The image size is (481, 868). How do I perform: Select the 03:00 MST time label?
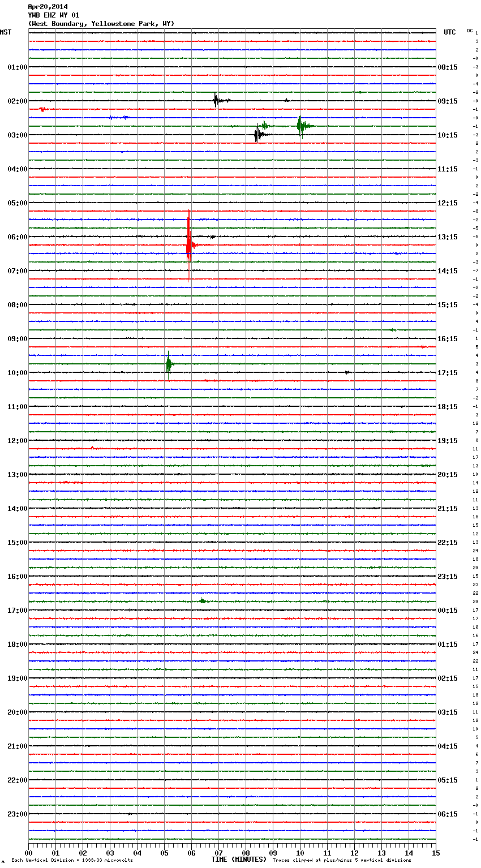[18, 135]
